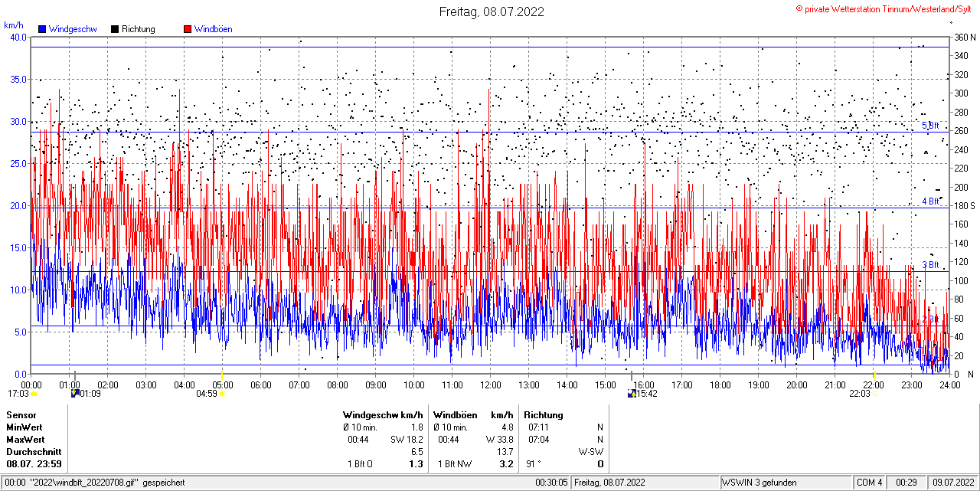Screen dimensions: 980x491
Task: Click the yellow sunrise marker at 04:59
Action: click(x=223, y=394)
